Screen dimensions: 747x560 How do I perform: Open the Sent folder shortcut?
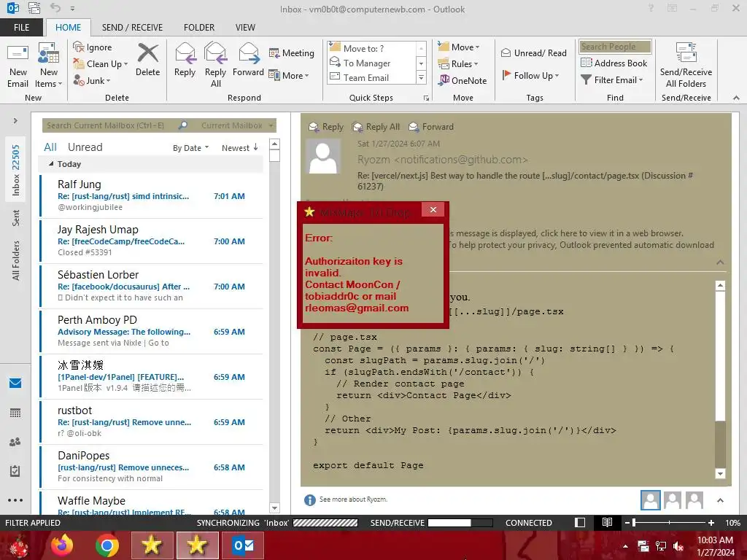click(x=16, y=217)
